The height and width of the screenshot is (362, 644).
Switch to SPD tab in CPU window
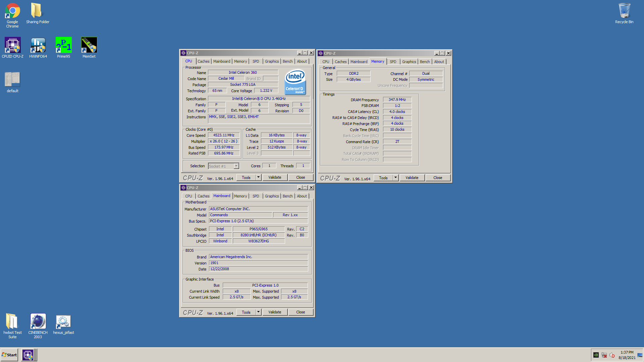[x=256, y=61]
